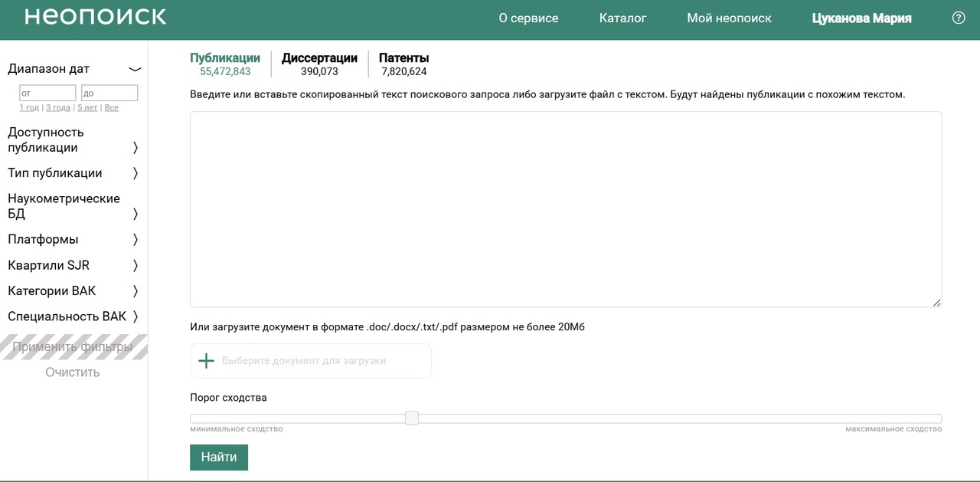Switch to the Публикации tab
The image size is (980, 482).
click(225, 64)
